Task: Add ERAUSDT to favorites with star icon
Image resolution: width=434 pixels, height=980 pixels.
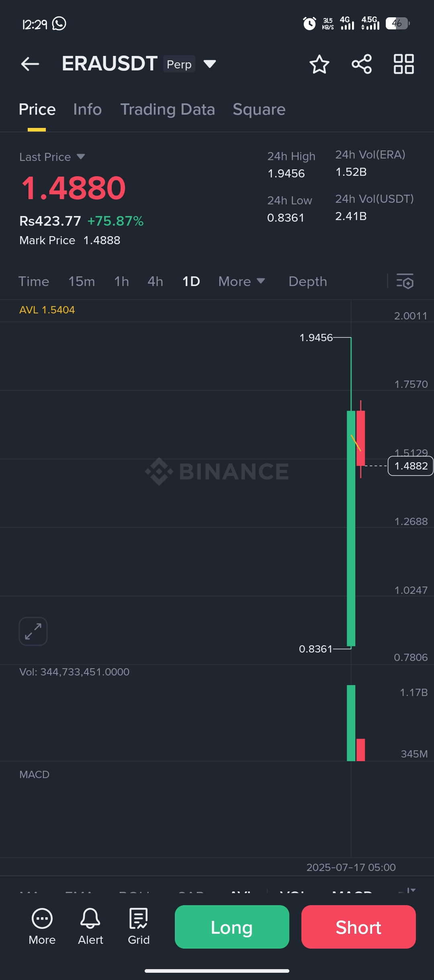Action: tap(319, 64)
